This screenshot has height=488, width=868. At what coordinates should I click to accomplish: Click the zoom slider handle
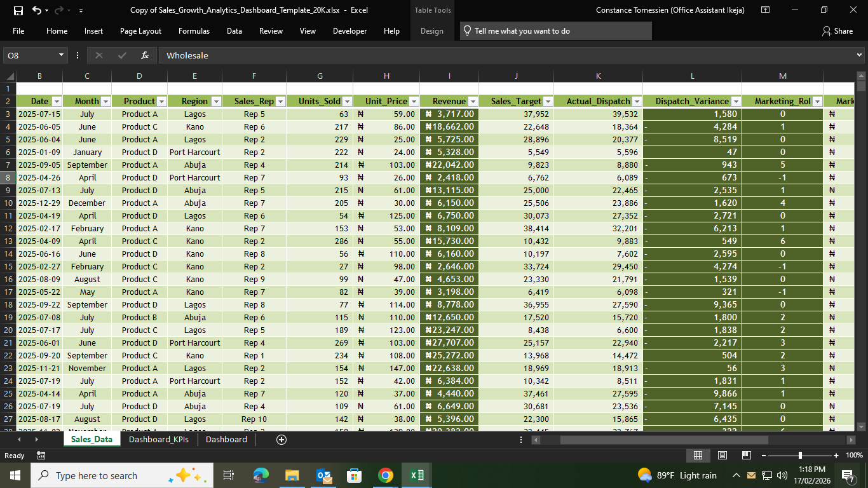tap(800, 456)
